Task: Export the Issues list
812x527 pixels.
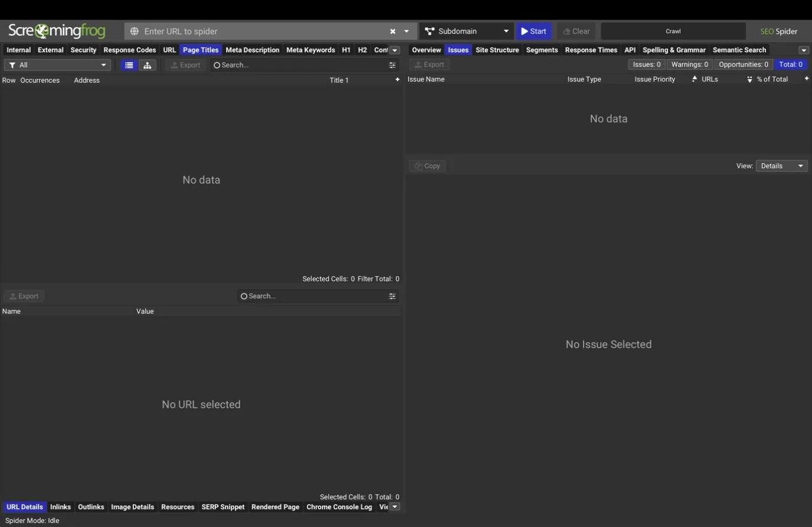Action: 430,64
